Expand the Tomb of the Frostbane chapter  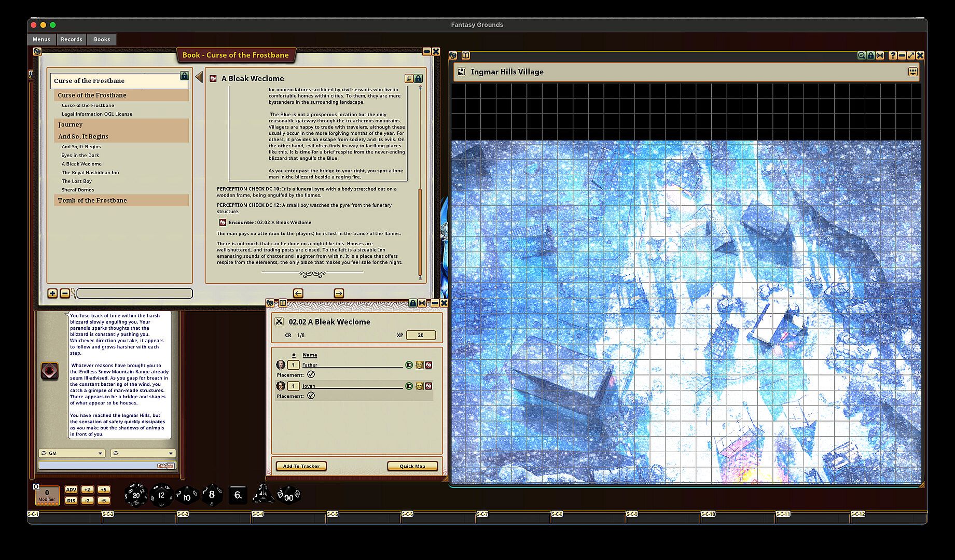click(92, 200)
